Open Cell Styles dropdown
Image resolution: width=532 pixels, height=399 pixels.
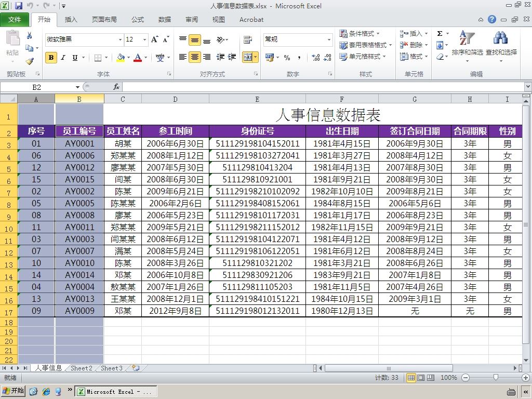(363, 56)
